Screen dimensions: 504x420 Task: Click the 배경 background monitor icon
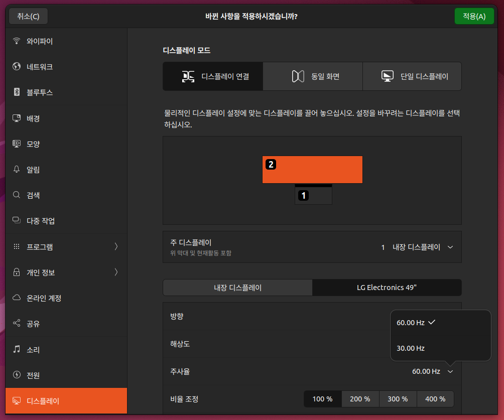(17, 118)
